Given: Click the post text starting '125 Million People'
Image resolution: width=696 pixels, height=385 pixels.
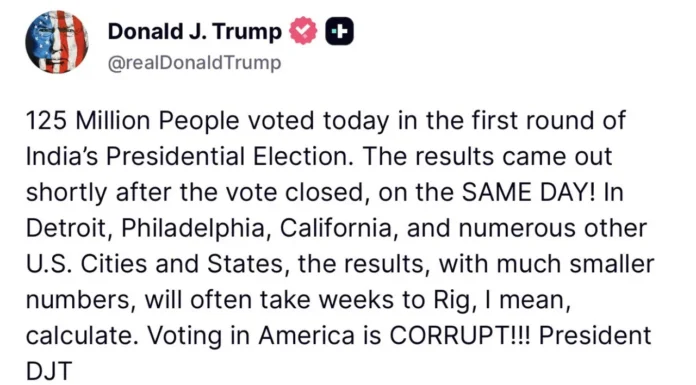Looking at the screenshot, I should (x=340, y=246).
